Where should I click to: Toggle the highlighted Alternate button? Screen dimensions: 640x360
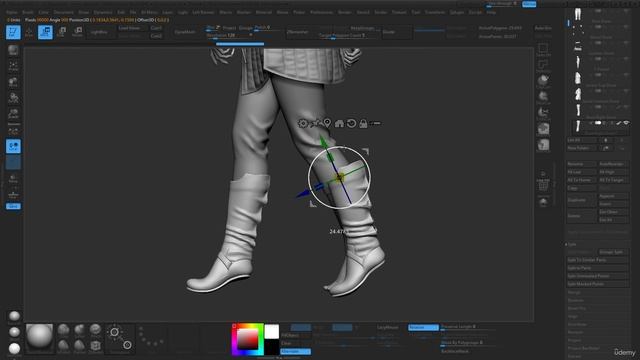tap(296, 351)
